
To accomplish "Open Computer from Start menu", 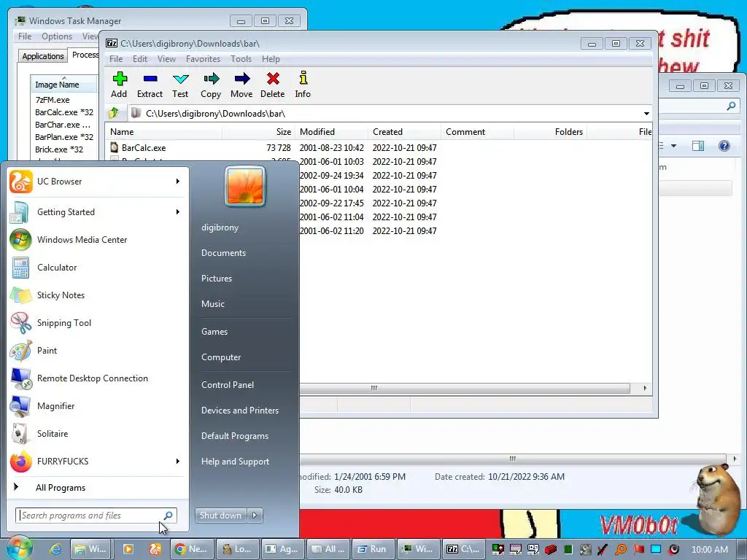I will click(x=221, y=357).
